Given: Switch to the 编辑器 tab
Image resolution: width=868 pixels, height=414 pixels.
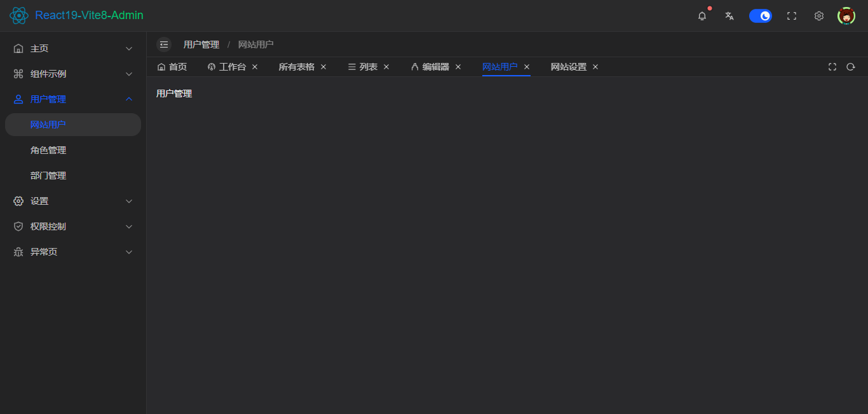Looking at the screenshot, I should pos(430,67).
